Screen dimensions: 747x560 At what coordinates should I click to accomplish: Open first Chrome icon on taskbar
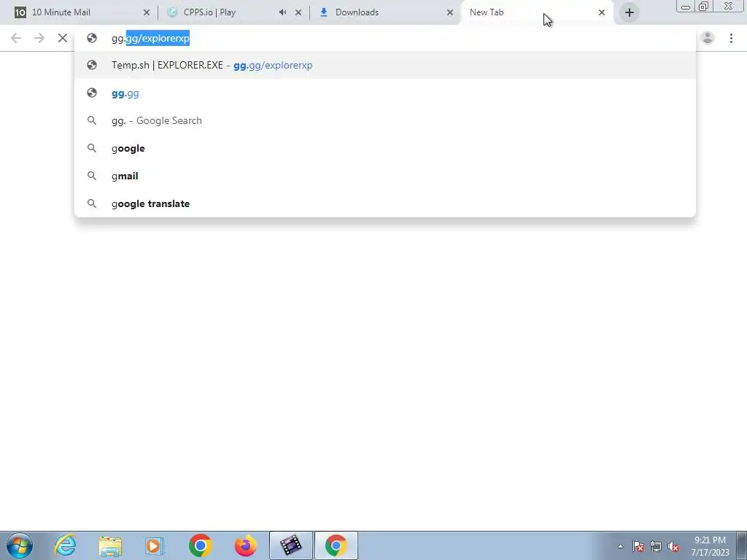coord(200,545)
